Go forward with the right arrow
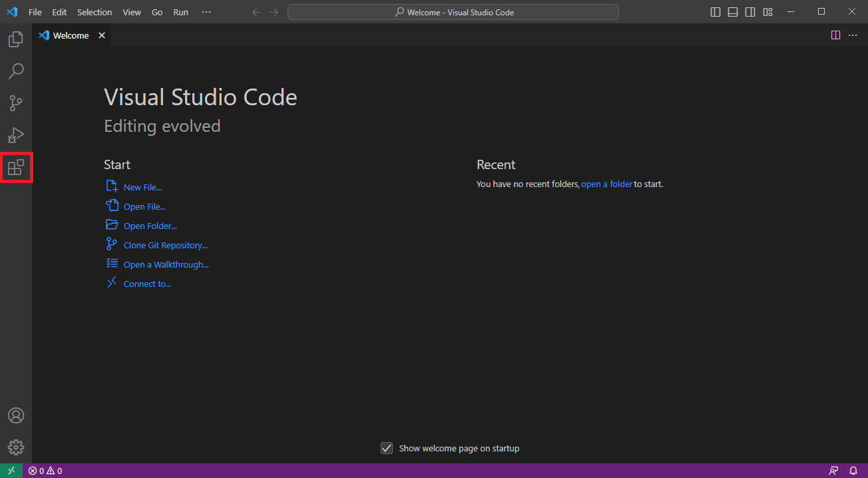 tap(274, 12)
